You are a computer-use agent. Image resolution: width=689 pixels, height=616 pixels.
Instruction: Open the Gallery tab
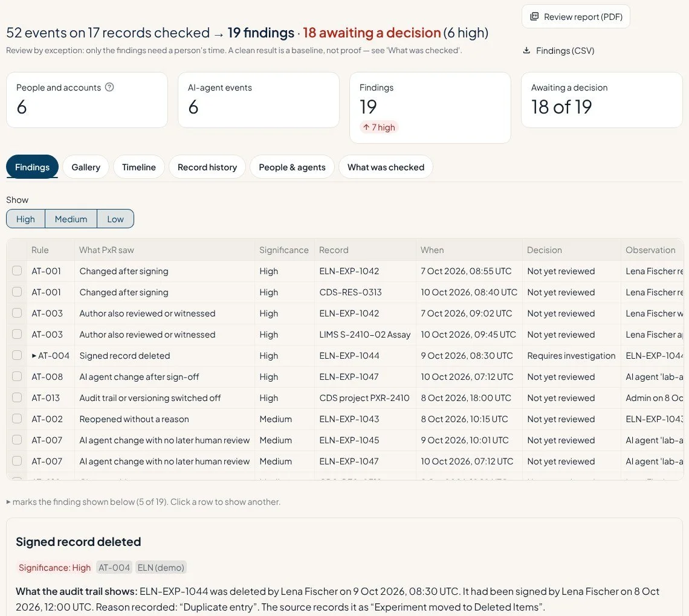pyautogui.click(x=86, y=167)
